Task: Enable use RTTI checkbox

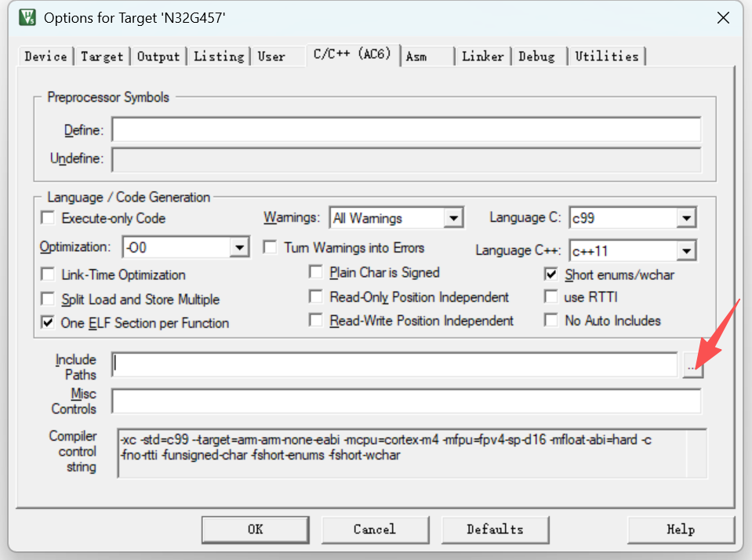Action: (x=551, y=296)
